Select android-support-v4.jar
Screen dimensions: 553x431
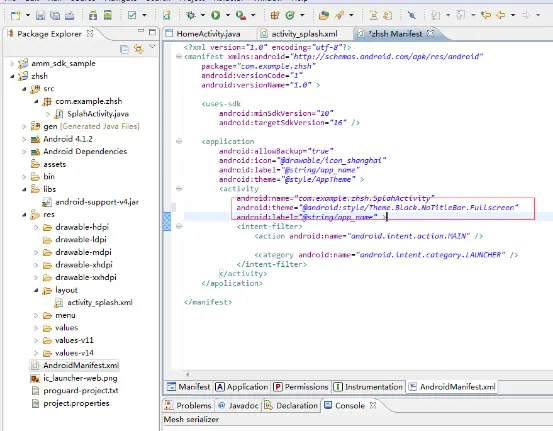97,202
